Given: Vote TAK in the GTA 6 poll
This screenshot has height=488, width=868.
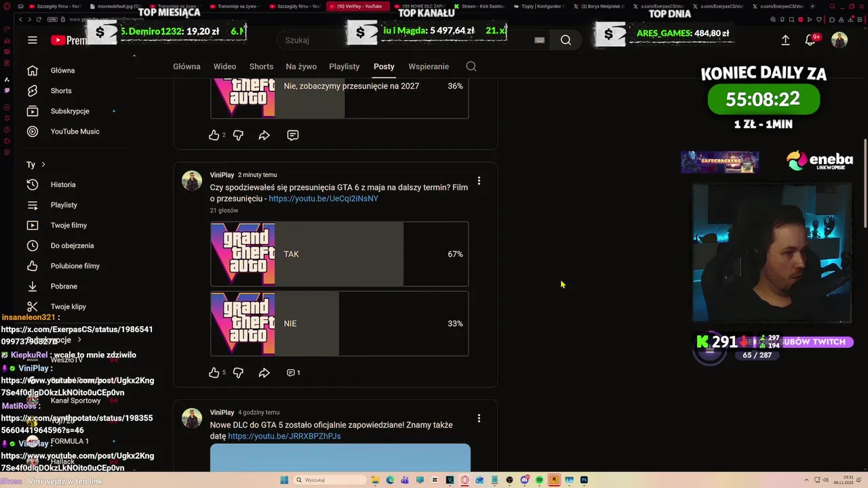Looking at the screenshot, I should (339, 254).
